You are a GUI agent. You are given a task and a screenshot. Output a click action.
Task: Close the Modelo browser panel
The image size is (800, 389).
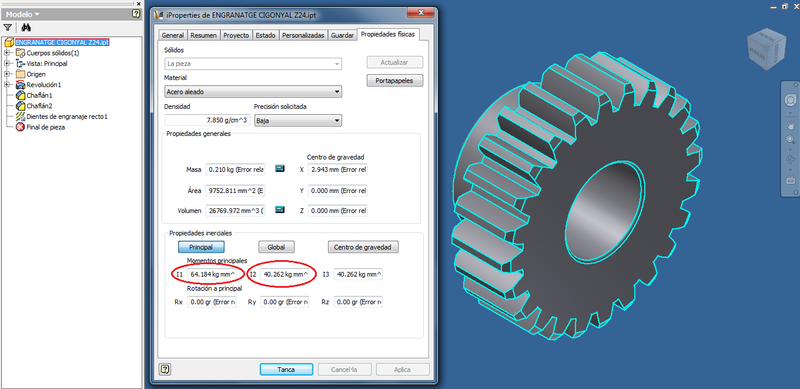pos(139,3)
